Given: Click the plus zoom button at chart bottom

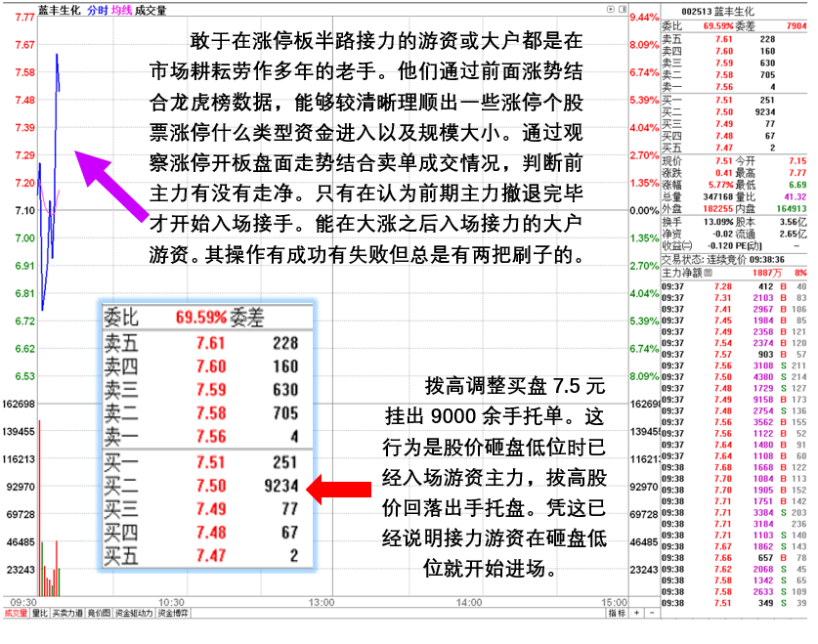Looking at the screenshot, I should click(636, 614).
